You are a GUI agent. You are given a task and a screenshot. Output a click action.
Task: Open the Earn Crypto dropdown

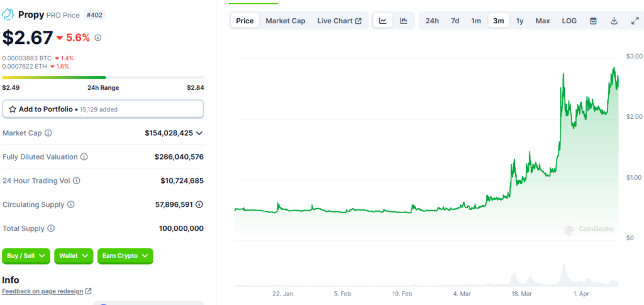[125, 256]
